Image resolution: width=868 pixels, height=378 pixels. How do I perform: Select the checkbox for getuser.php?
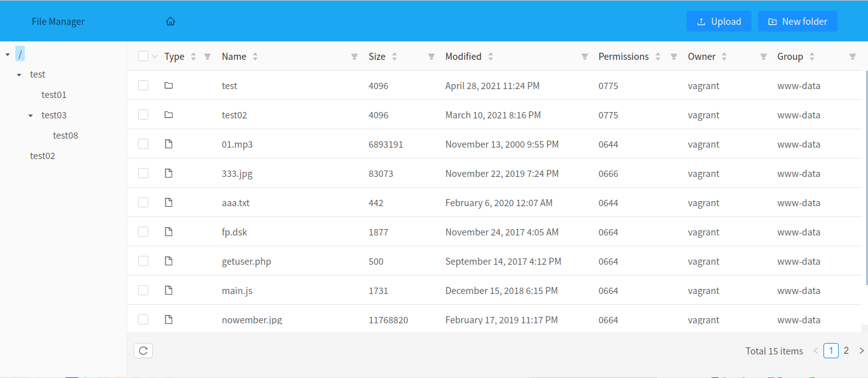[143, 262]
